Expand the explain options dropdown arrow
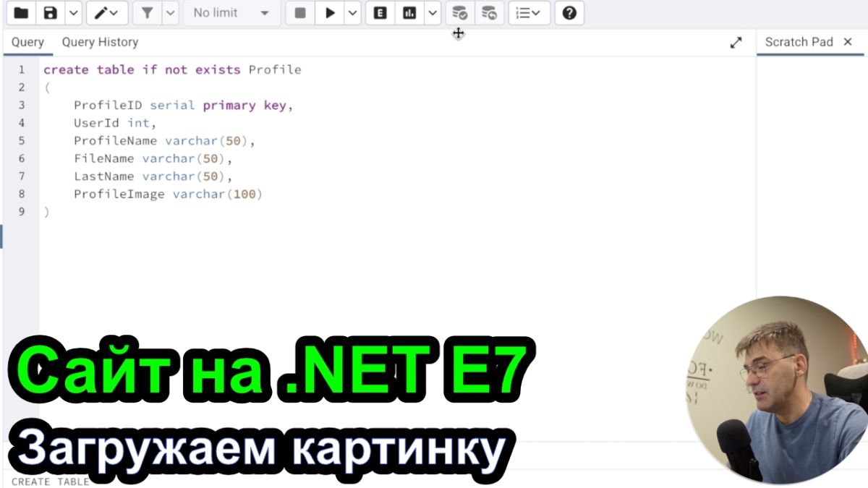868x488 pixels. point(432,13)
